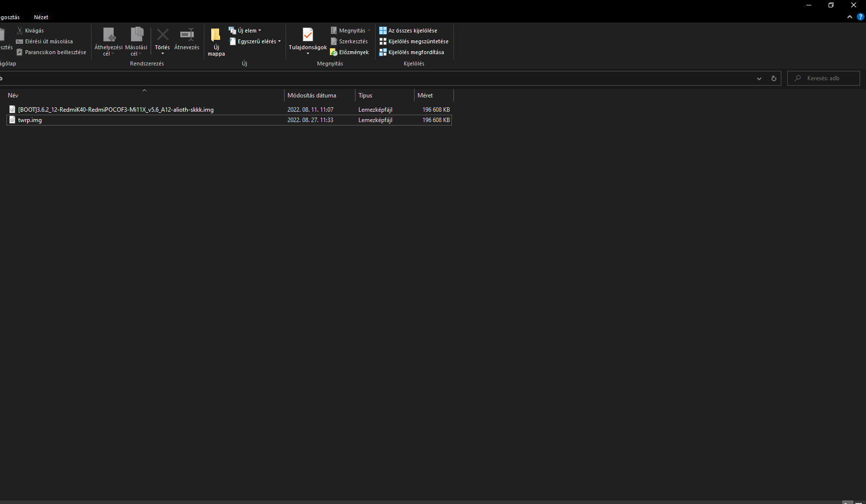The height and width of the screenshot is (504, 866).
Task: Click the Előzmények history icon
Action: click(334, 52)
